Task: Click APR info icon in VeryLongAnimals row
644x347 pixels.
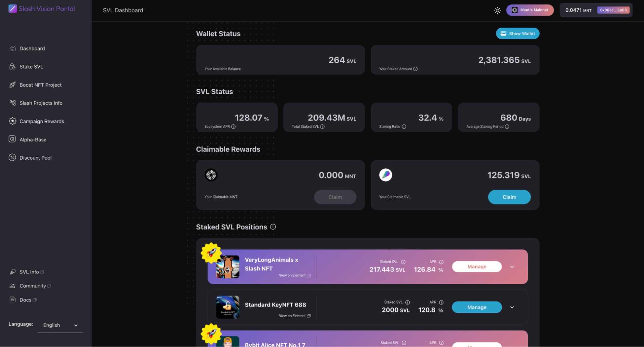Action: coord(441,262)
